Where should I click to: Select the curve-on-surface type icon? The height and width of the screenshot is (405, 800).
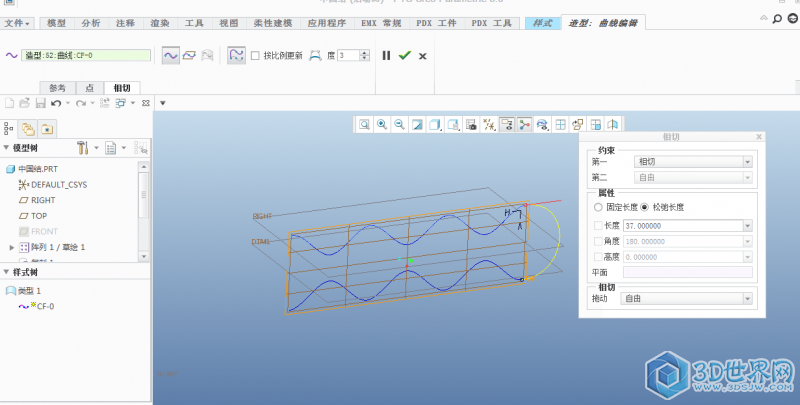click(x=207, y=56)
